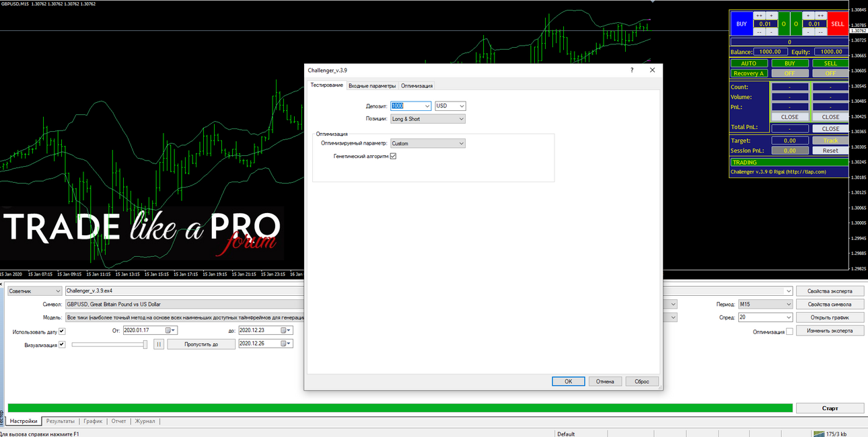Toggle Визуализация checkbox

[62, 344]
